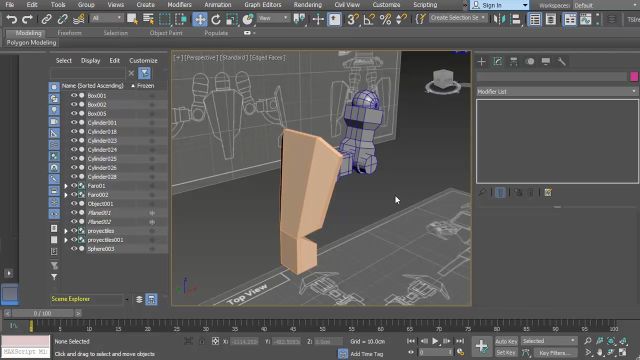
Task: Click the Undo arrow icon
Action: click(x=12, y=19)
